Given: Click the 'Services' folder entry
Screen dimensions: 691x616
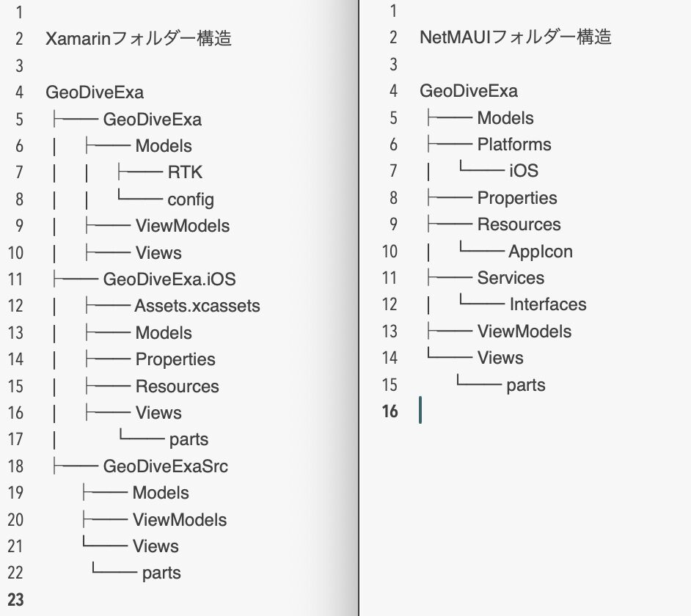Looking at the screenshot, I should (511, 278).
